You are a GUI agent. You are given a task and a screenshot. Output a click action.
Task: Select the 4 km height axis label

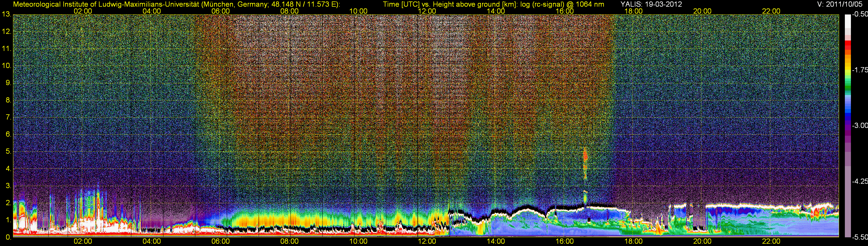coord(8,168)
